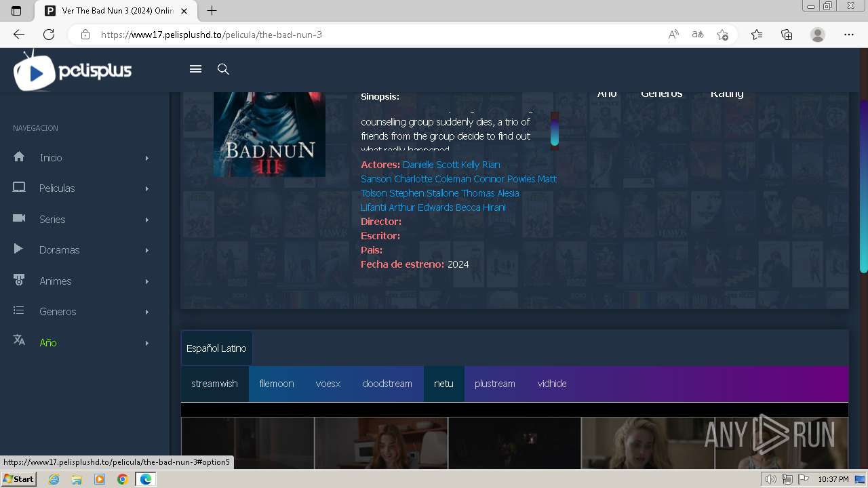Open Chrome from the taskbar
The image size is (868, 488).
[x=122, y=479]
